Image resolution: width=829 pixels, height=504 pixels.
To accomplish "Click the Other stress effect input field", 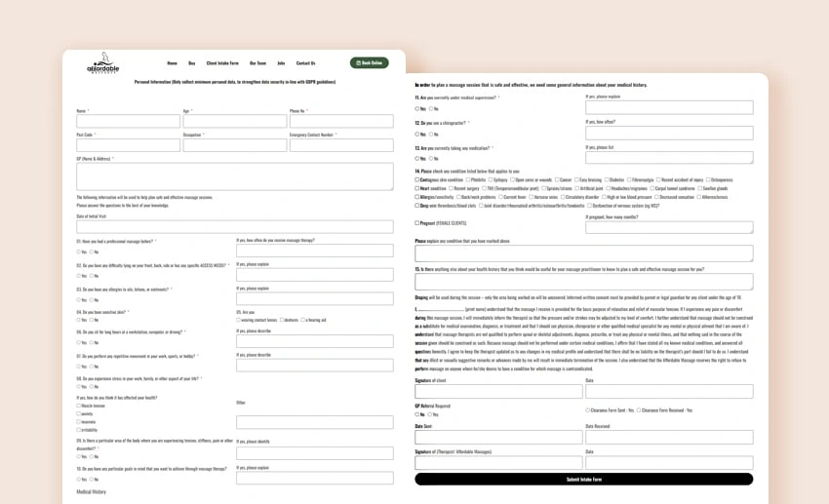I will [x=315, y=422].
